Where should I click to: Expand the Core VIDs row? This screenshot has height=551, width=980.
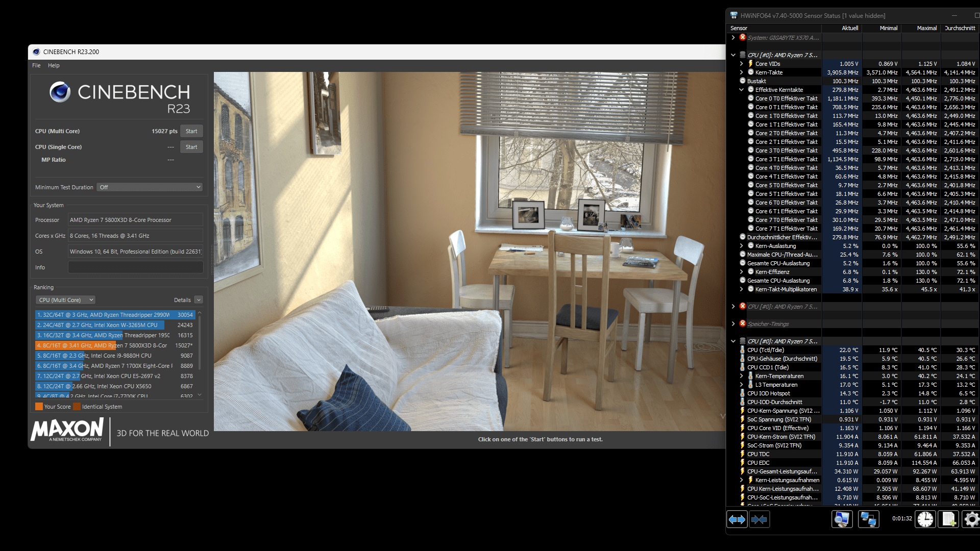[x=742, y=64]
